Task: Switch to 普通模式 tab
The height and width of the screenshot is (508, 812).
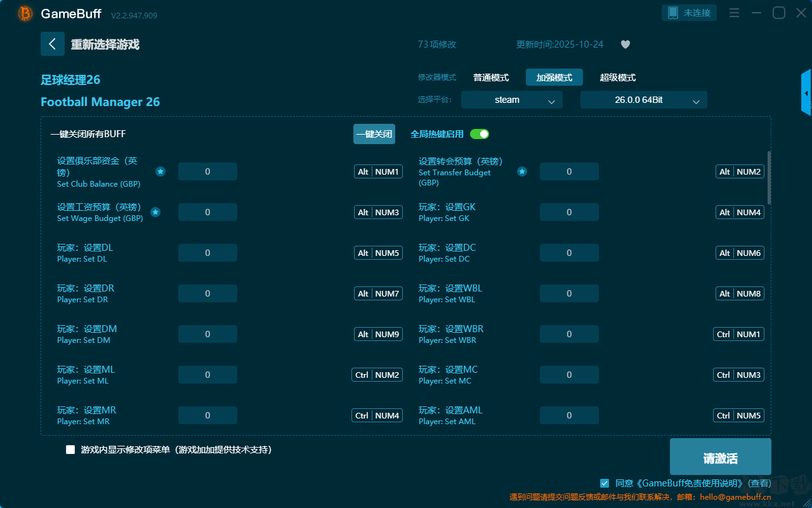Action: tap(491, 77)
